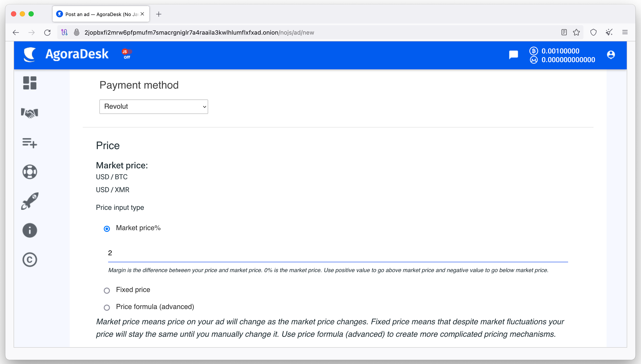Bookmark this page with star icon

point(577,32)
